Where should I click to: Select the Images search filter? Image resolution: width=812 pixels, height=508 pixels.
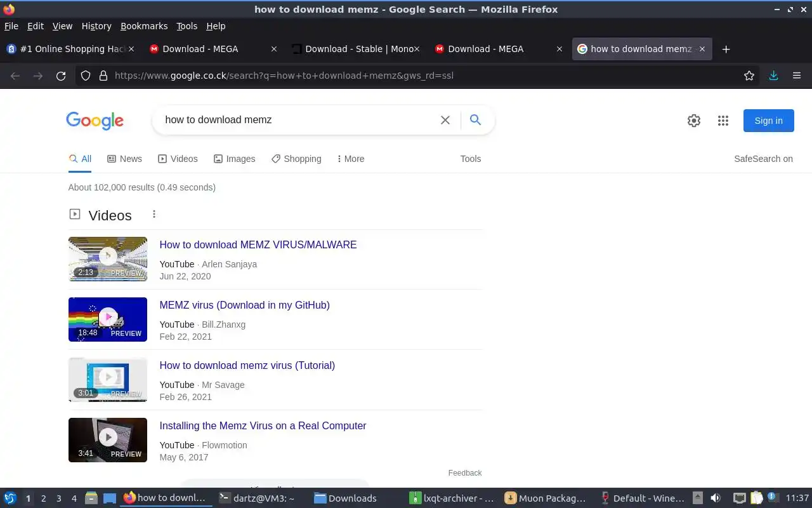coord(234,159)
